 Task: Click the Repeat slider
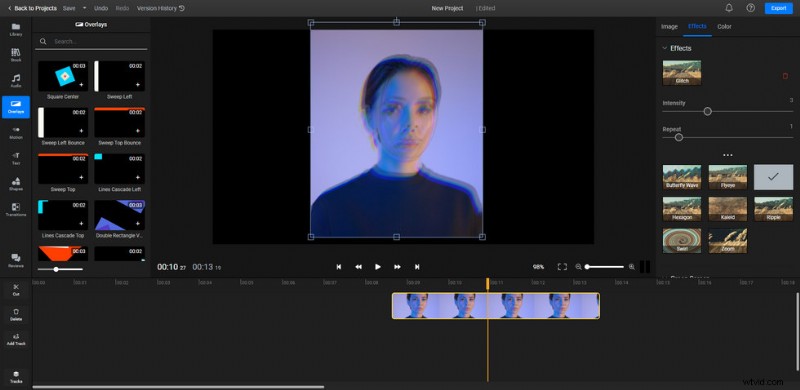728,137
